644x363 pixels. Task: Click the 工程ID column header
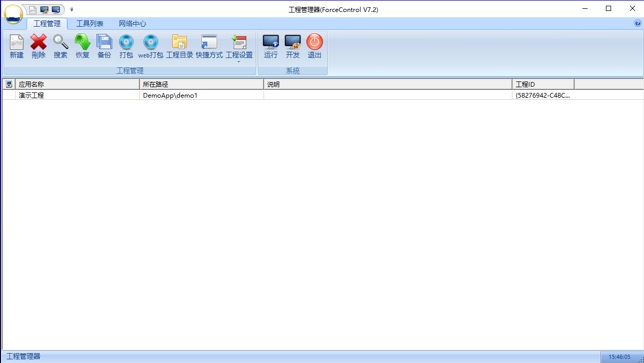543,84
